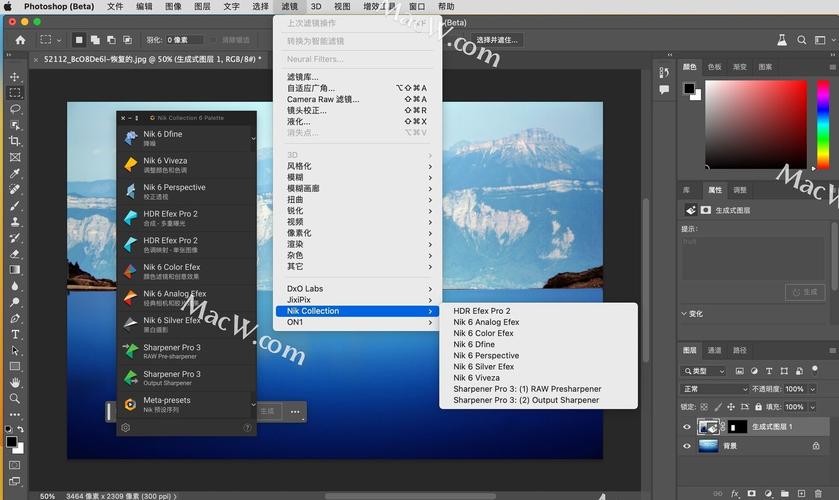Open Apple menu
The image size is (839, 500).
(x=7, y=6)
